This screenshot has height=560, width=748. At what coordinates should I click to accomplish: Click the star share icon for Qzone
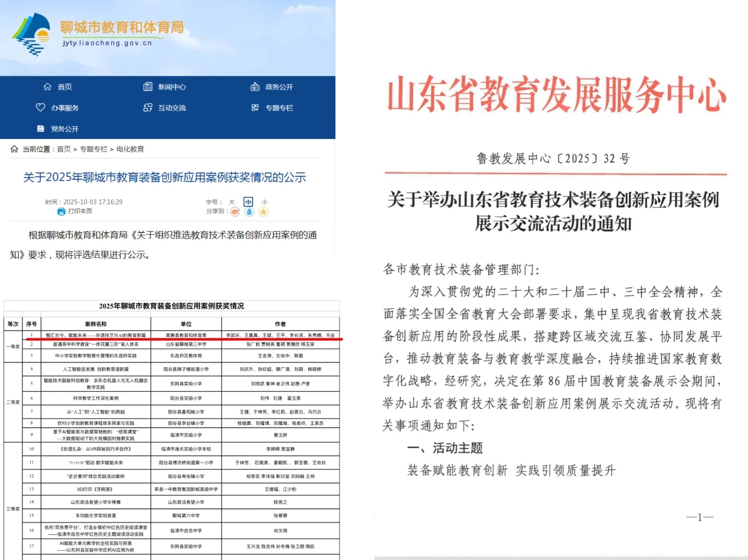click(x=264, y=212)
